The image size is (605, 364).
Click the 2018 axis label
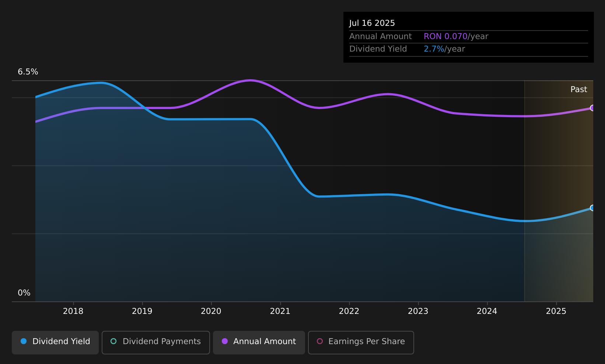73,311
